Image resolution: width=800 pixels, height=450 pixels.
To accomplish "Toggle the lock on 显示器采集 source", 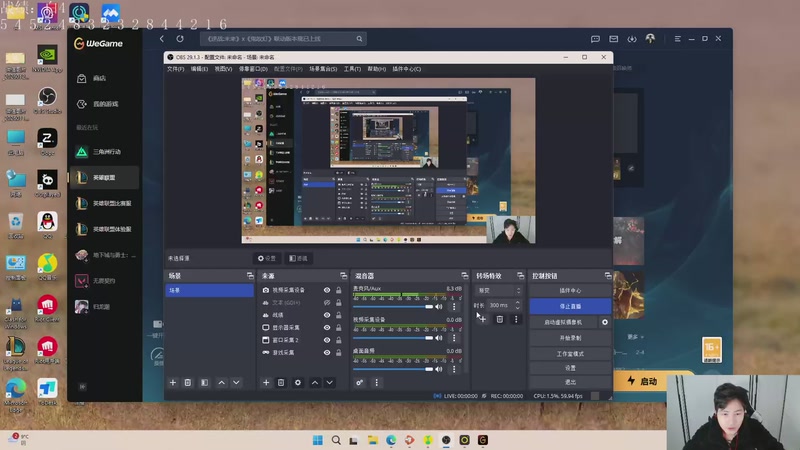I will point(338,328).
